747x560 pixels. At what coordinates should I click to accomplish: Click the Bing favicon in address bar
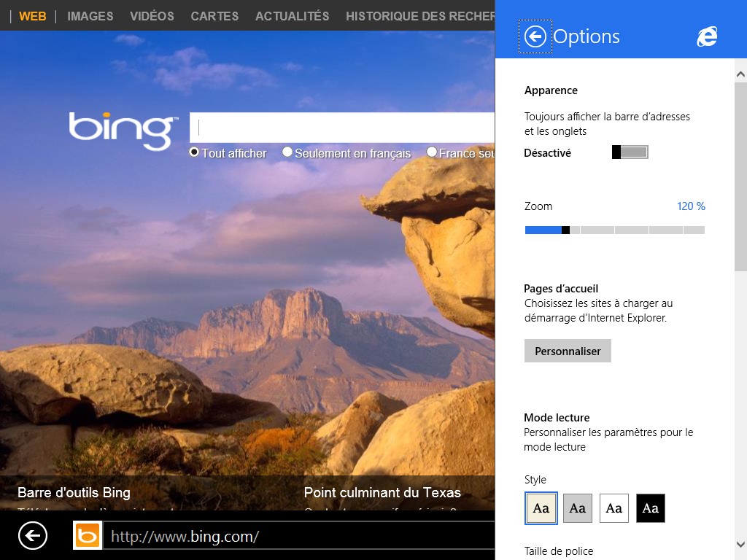point(88,536)
